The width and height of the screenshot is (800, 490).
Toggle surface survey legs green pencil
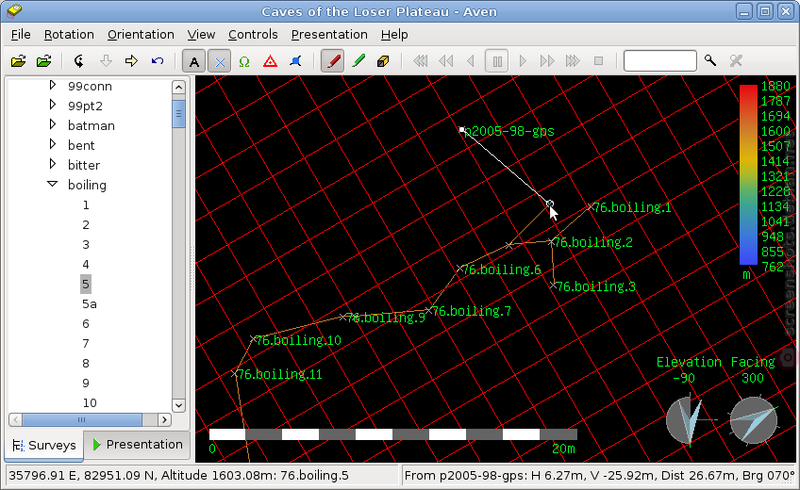(x=359, y=61)
